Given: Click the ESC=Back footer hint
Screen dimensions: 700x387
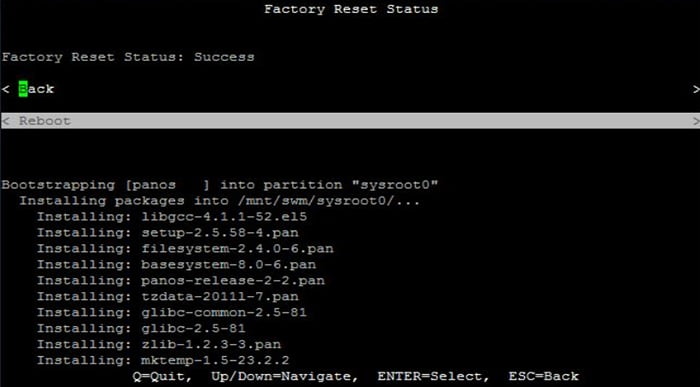Looking at the screenshot, I should point(544,376).
